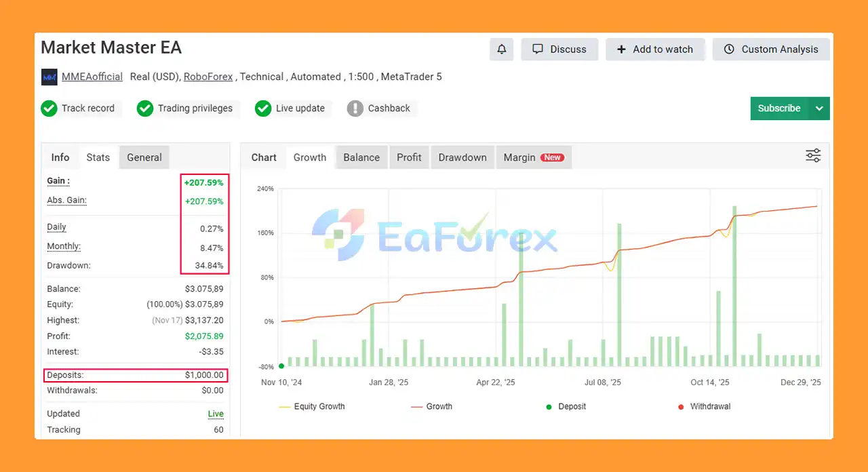The height and width of the screenshot is (472, 868).
Task: Click the Track record green checkmark
Action: point(49,109)
